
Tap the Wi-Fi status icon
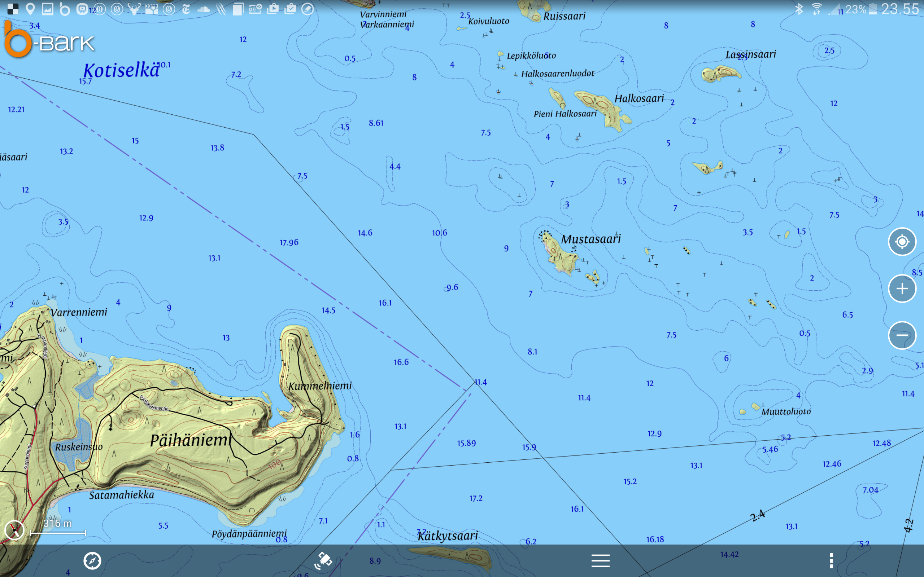[x=816, y=8]
